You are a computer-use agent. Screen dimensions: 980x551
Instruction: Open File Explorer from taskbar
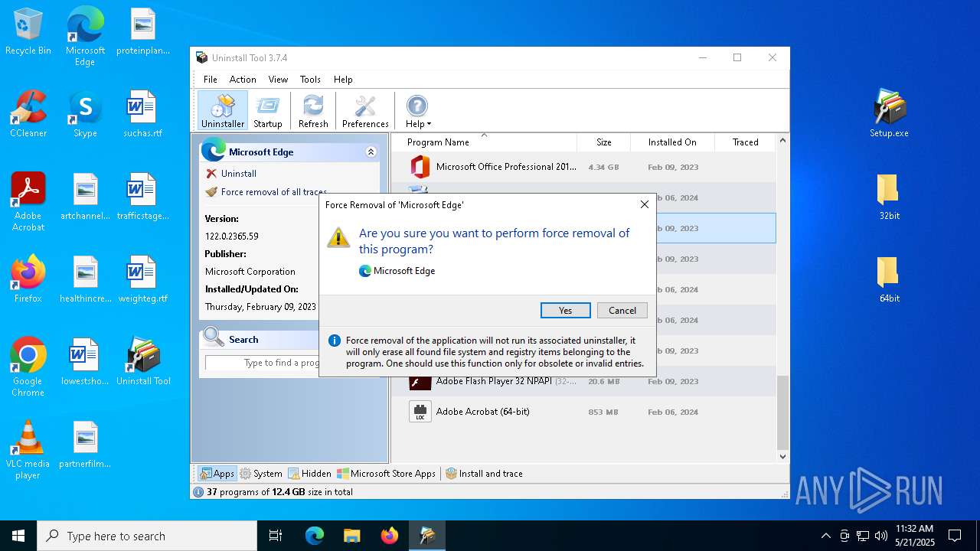click(351, 536)
